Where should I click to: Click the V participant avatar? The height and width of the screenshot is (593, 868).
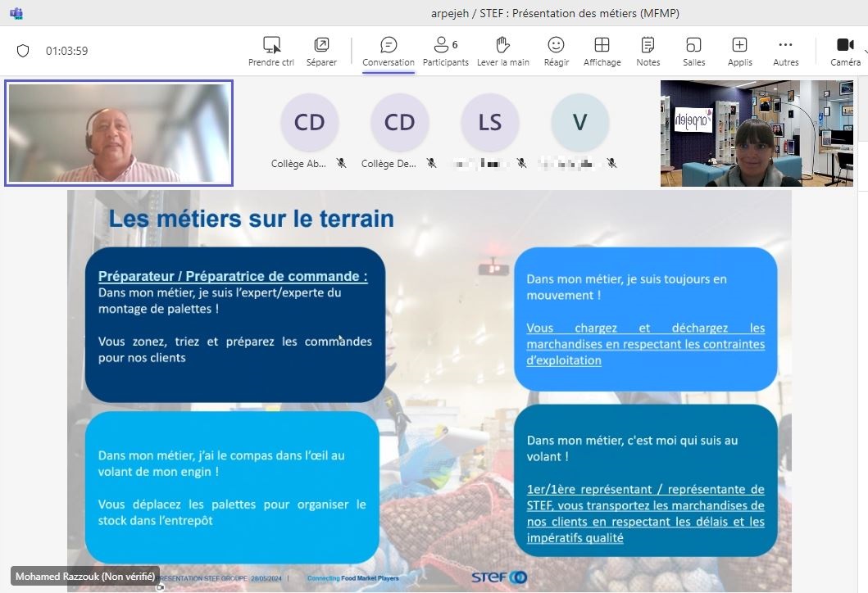click(579, 122)
